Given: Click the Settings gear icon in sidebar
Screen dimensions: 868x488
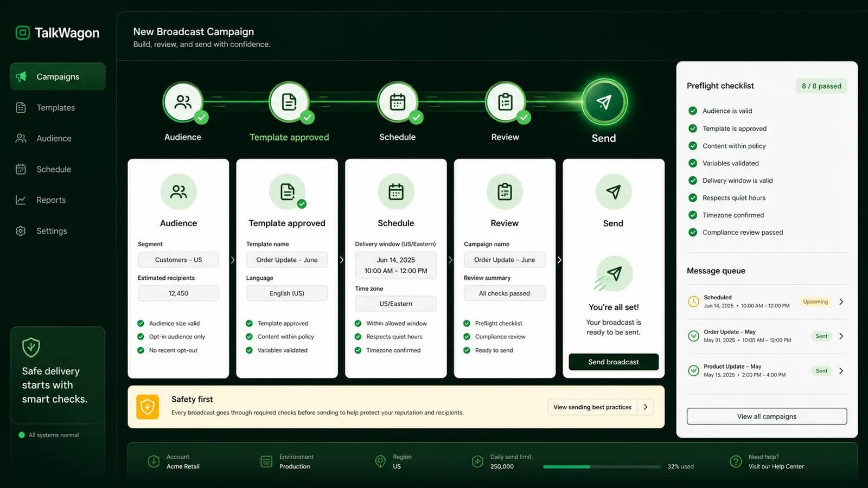Looking at the screenshot, I should coord(21,231).
